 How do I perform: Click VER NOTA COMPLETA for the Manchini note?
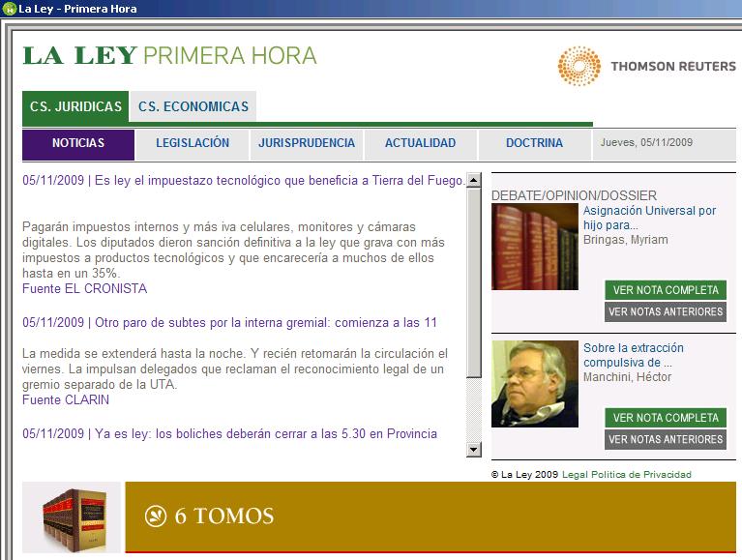(x=666, y=418)
